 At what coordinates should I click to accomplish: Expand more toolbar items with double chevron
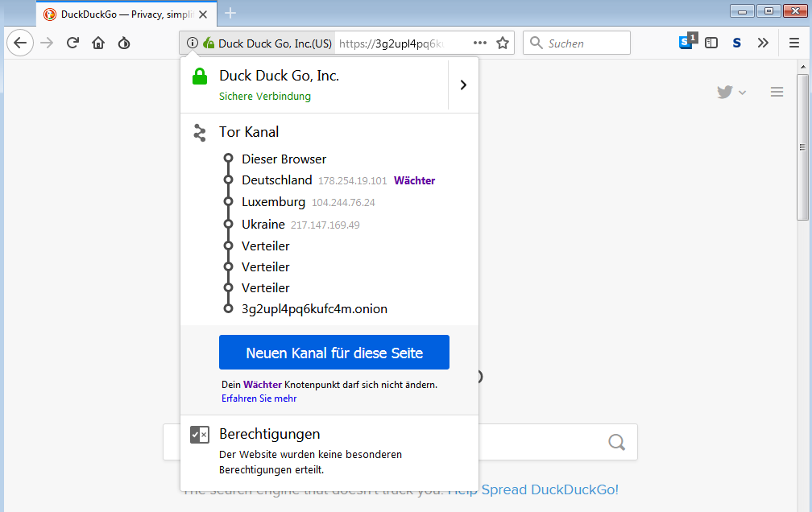pyautogui.click(x=763, y=43)
